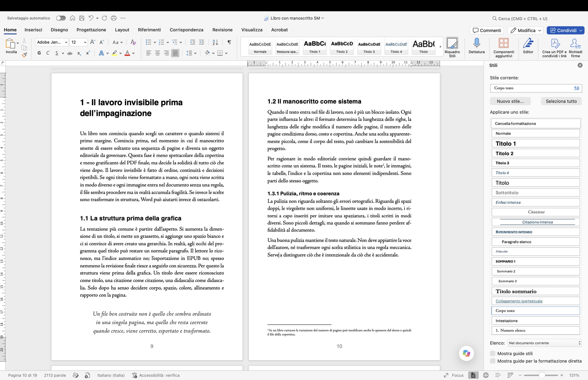
Task: Click Seleziona tutto button
Action: click(561, 101)
